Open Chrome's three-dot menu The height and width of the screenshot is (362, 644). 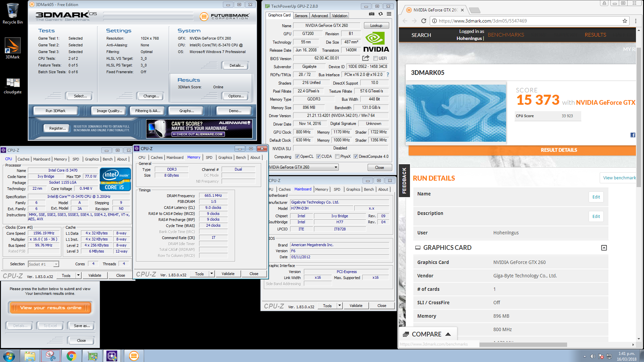(x=636, y=21)
